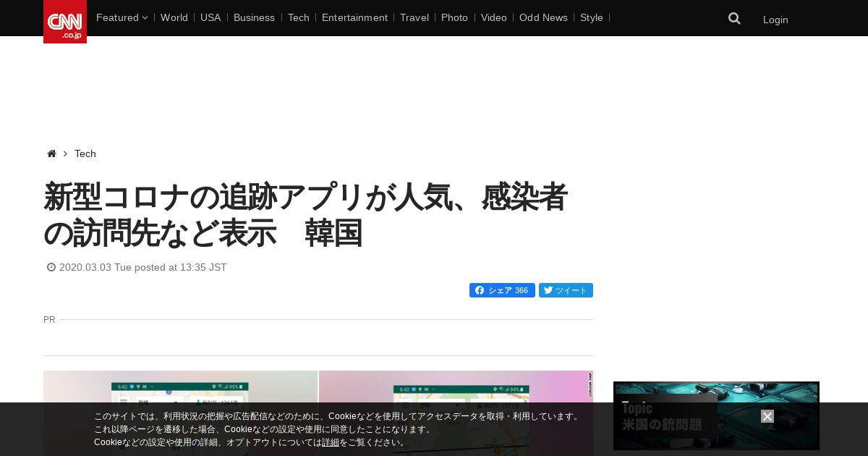Open the Topic 米国の銃問題 banner

click(x=716, y=415)
